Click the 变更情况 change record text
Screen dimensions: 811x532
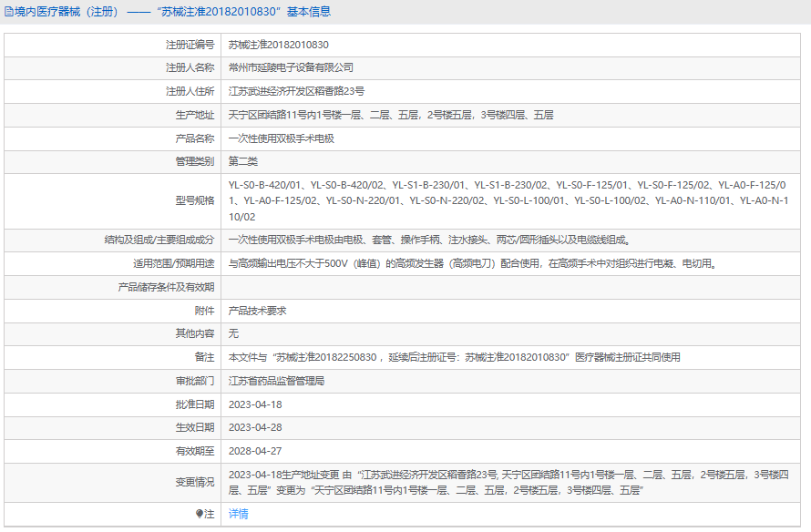pos(514,482)
